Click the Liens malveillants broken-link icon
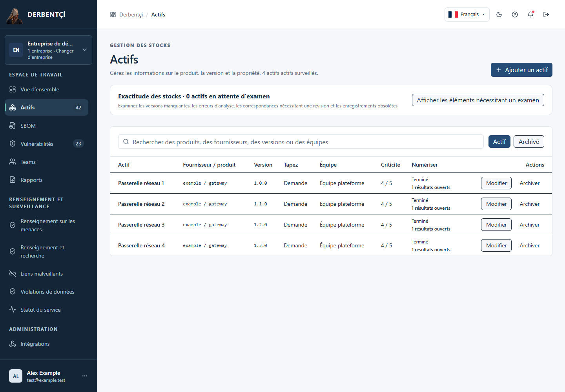Screen dimensions: 565x392 click(13, 274)
